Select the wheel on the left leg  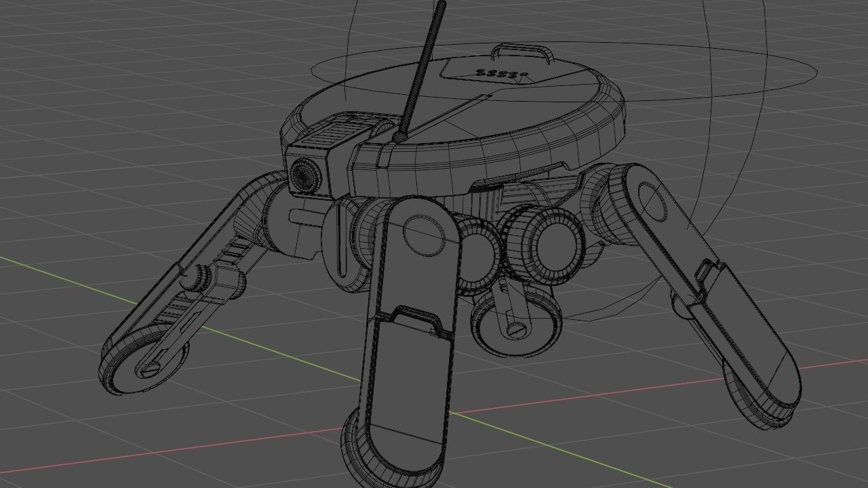coord(144,359)
